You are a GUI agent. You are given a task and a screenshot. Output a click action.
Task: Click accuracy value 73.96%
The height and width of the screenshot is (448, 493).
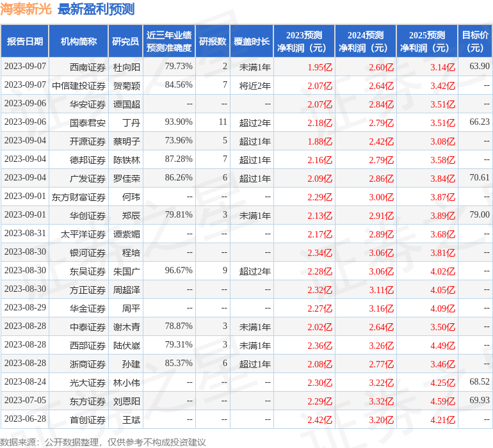179,140
